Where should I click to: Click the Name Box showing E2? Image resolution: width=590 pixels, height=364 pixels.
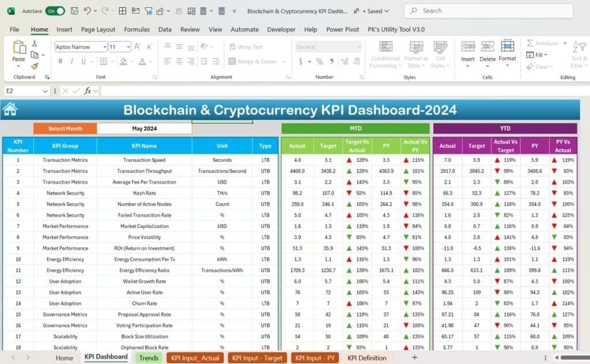click(x=27, y=91)
